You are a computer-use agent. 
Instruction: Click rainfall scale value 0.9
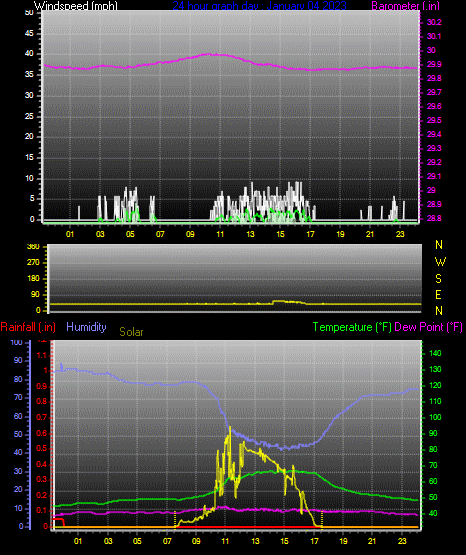[x=41, y=386]
